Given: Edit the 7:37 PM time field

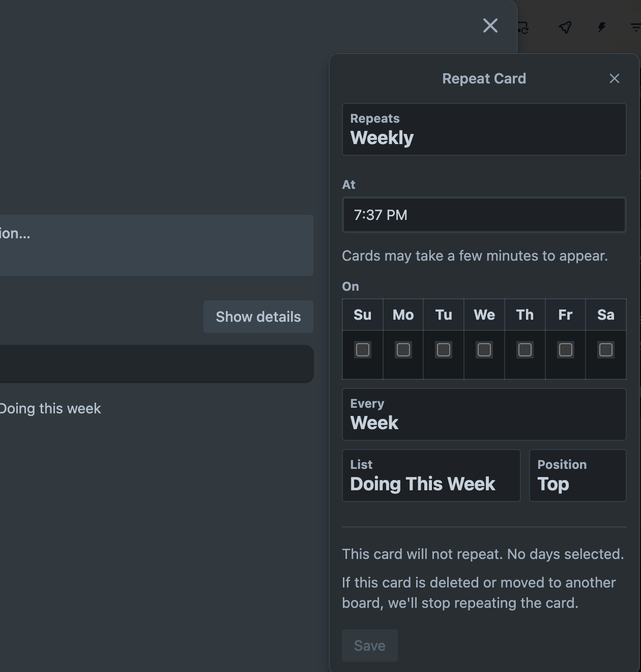Looking at the screenshot, I should [484, 215].
